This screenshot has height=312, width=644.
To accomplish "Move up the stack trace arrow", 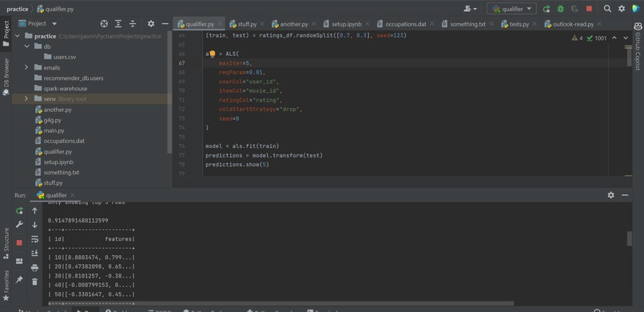I will click(34, 211).
